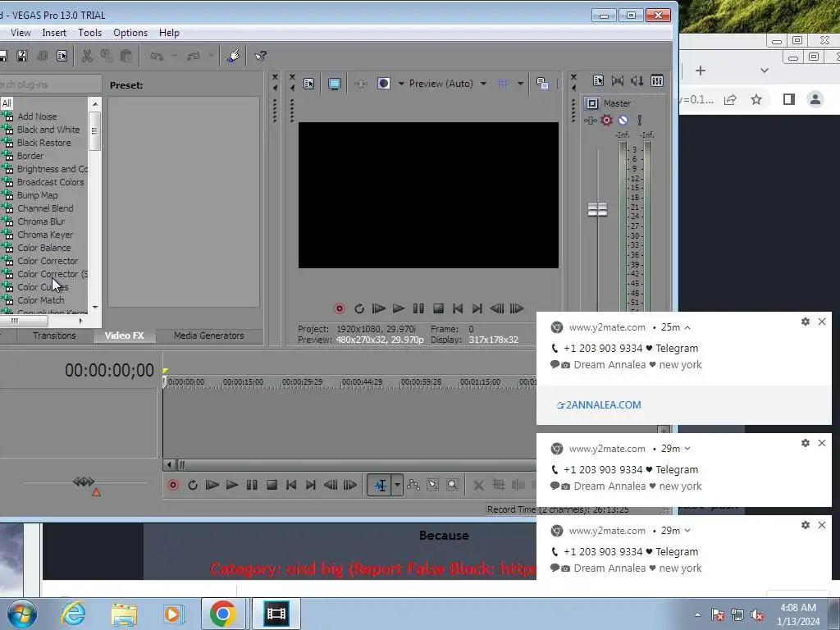Select the Zoom Edit Tool
Viewport: 840px width, 630px height.
453,486
